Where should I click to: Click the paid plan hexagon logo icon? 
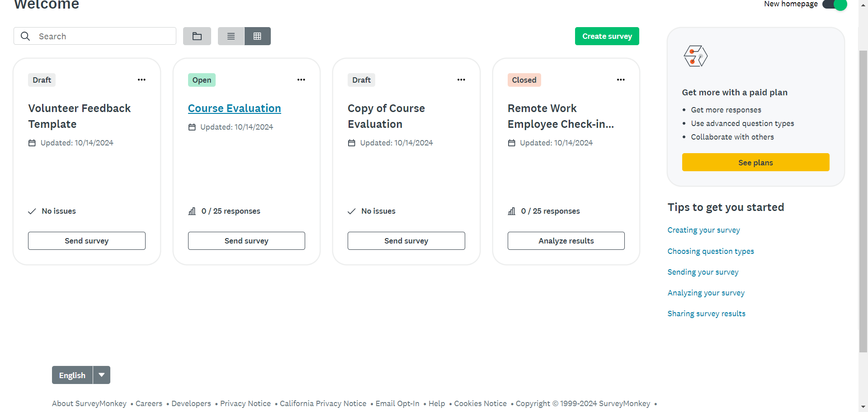coord(695,56)
